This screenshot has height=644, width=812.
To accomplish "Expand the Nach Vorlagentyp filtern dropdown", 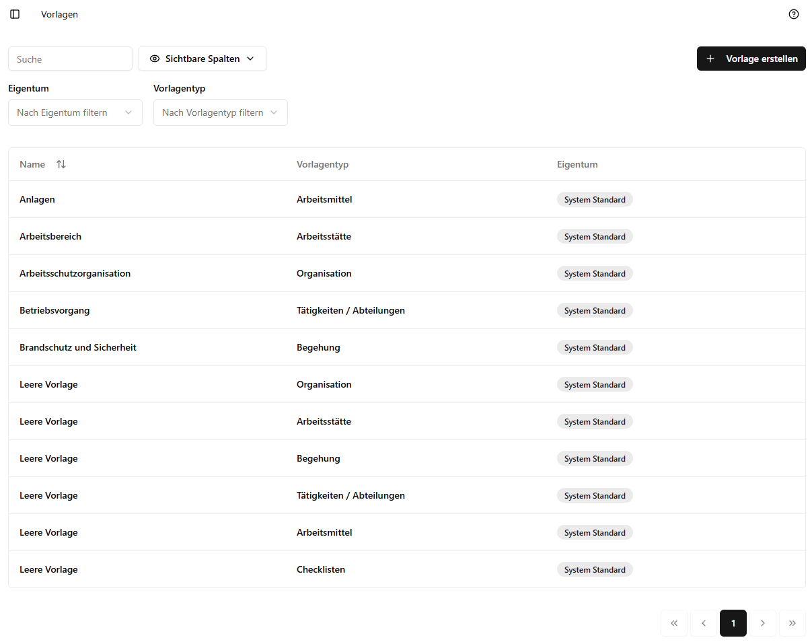I will (221, 112).
